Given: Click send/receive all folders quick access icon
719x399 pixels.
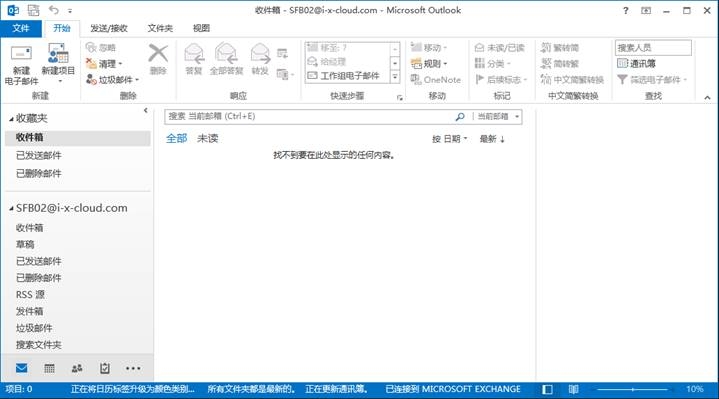Looking at the screenshot, I should click(x=33, y=10).
